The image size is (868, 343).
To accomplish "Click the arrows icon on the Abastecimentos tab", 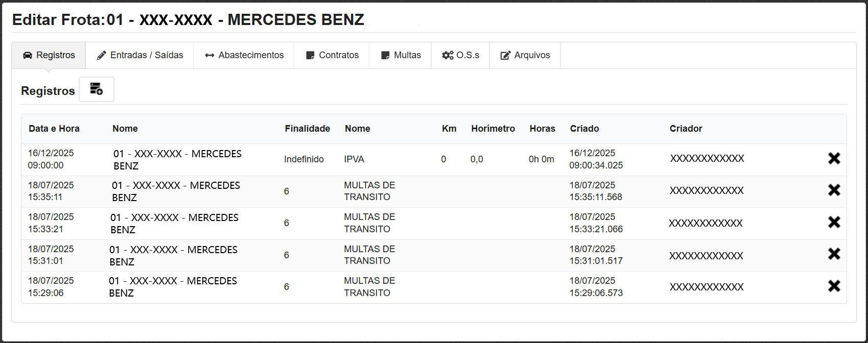I will pos(209,55).
